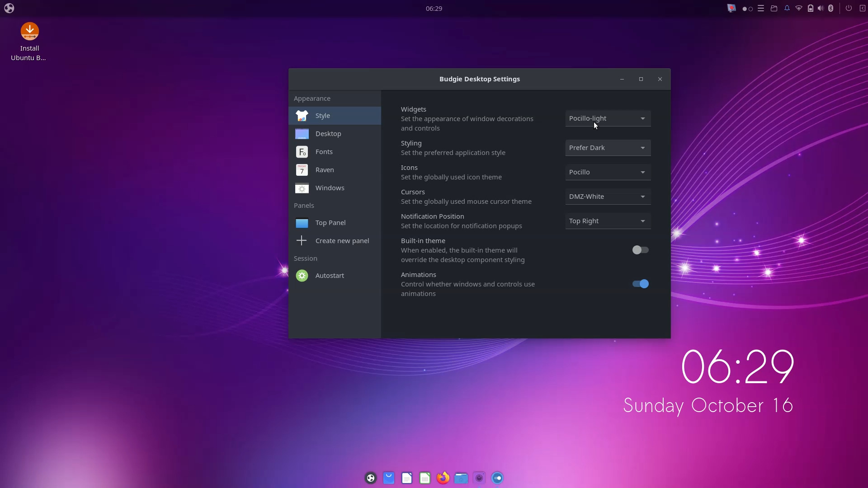868x488 pixels.
Task: Open Firefox from the dock
Action: click(443, 478)
